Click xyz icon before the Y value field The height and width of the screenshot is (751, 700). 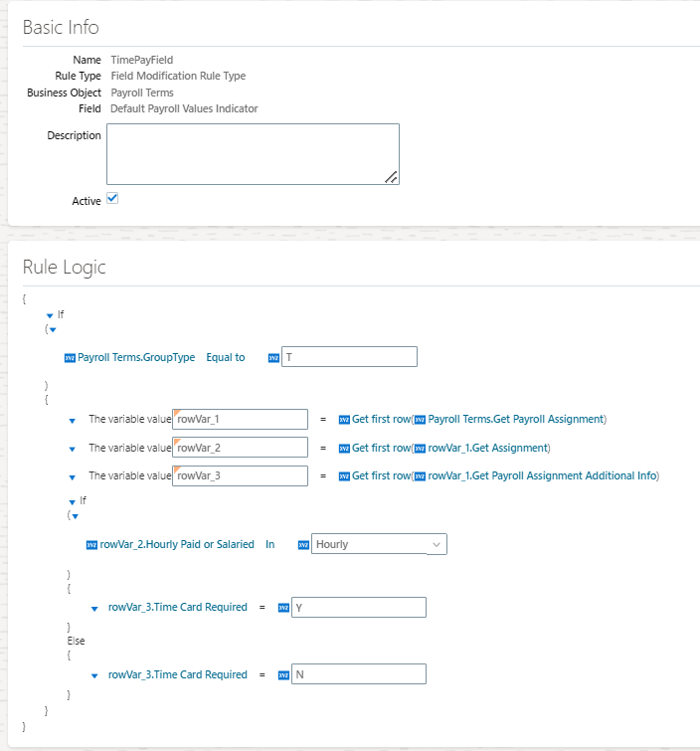pyautogui.click(x=284, y=608)
